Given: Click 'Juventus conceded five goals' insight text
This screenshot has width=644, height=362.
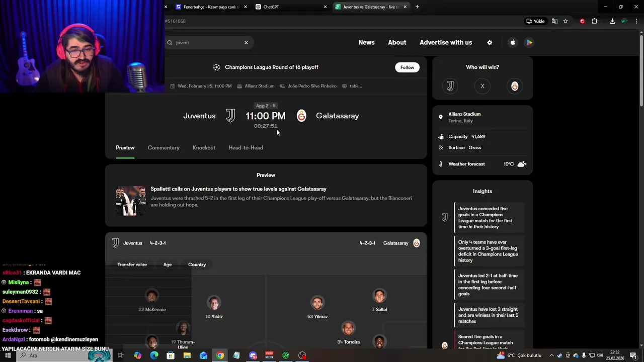Looking at the screenshot, I should point(485,218).
